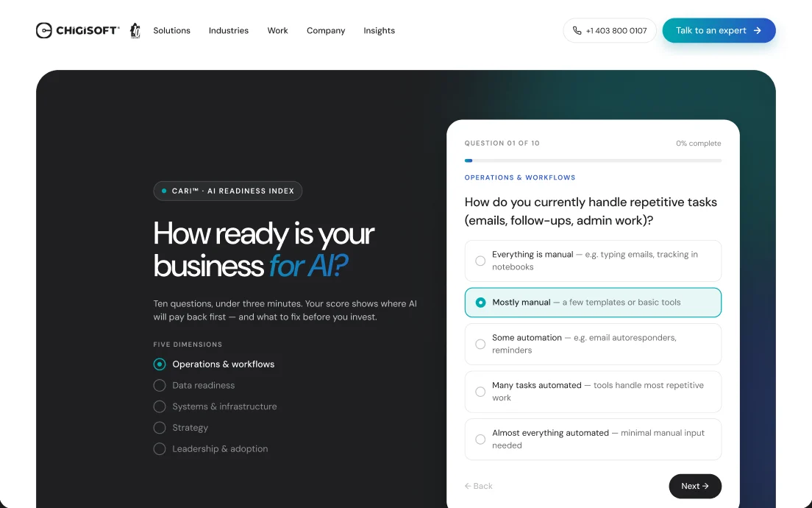812x508 pixels.
Task: Click the phone icon beside +1 403 800 0107
Action: (577, 31)
